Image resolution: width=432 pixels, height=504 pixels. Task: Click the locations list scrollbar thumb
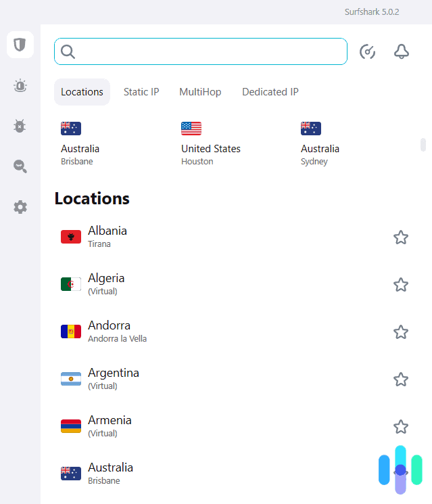(x=423, y=145)
